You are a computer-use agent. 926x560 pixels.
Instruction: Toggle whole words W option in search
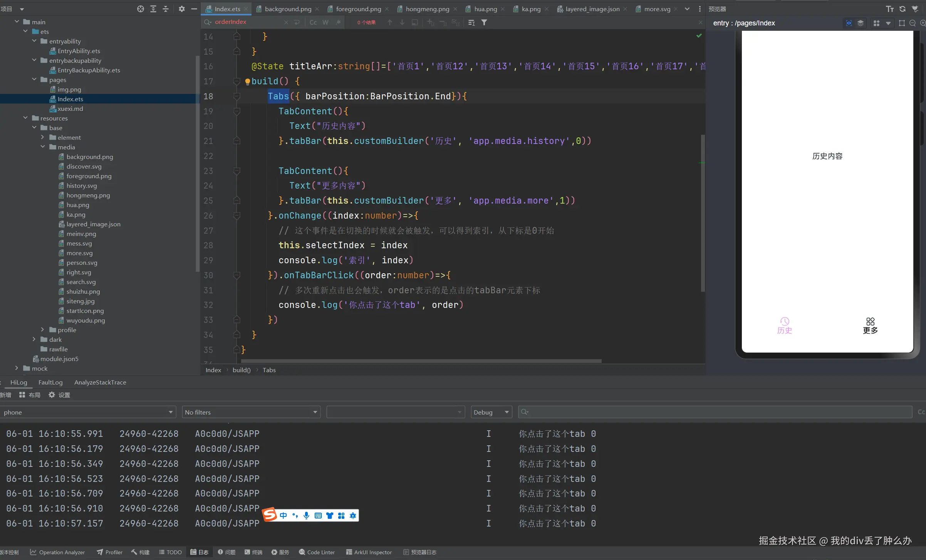coord(325,22)
